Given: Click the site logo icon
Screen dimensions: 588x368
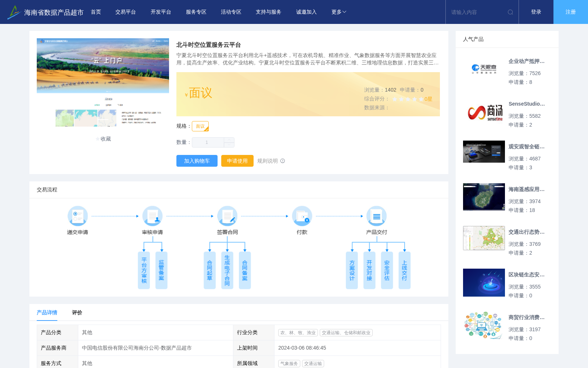Looking at the screenshot, I should tap(14, 12).
